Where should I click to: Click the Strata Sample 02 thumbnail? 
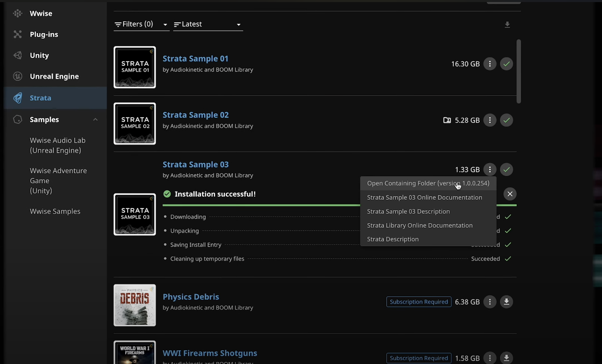click(135, 124)
